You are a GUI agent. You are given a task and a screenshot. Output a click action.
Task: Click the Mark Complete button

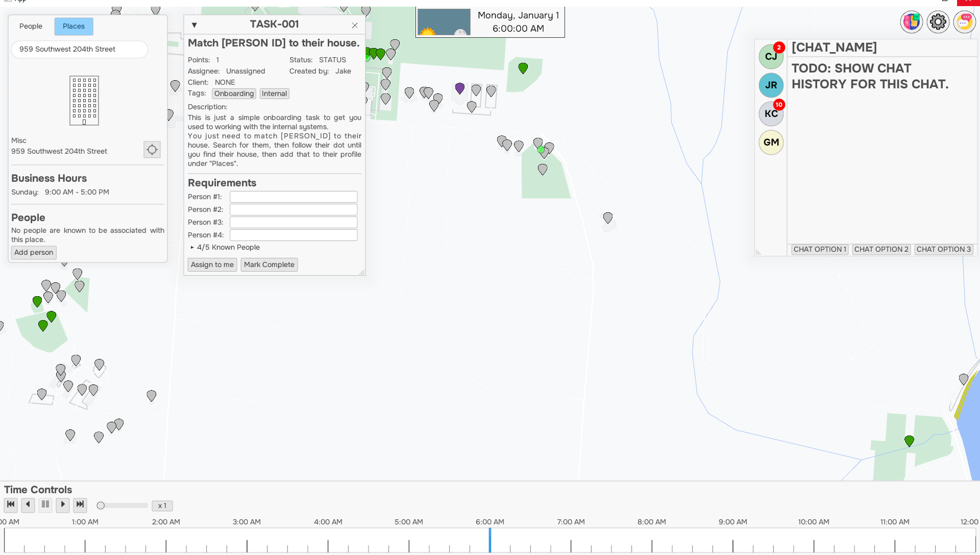pos(269,264)
